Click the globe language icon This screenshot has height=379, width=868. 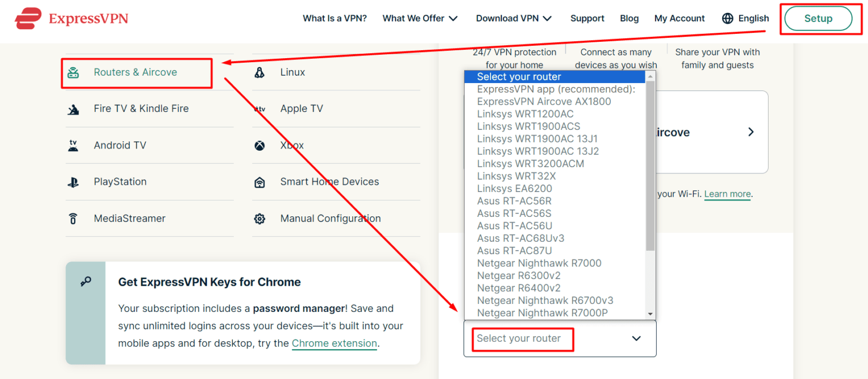728,18
